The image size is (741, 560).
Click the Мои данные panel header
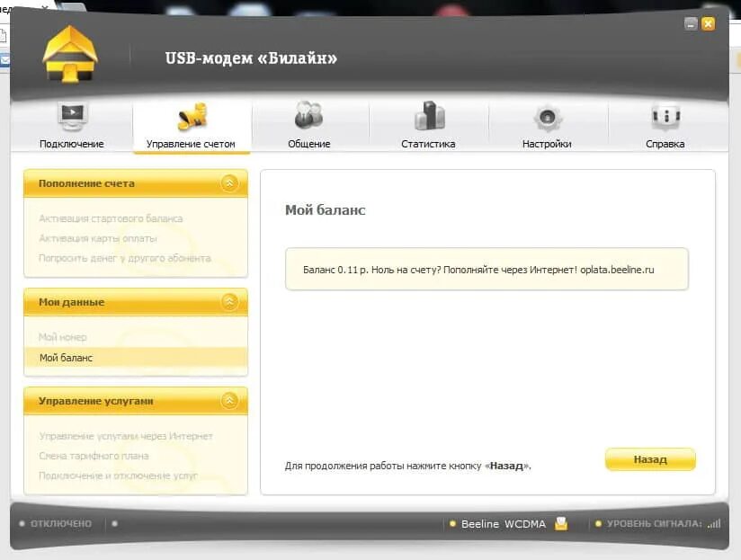[136, 302]
